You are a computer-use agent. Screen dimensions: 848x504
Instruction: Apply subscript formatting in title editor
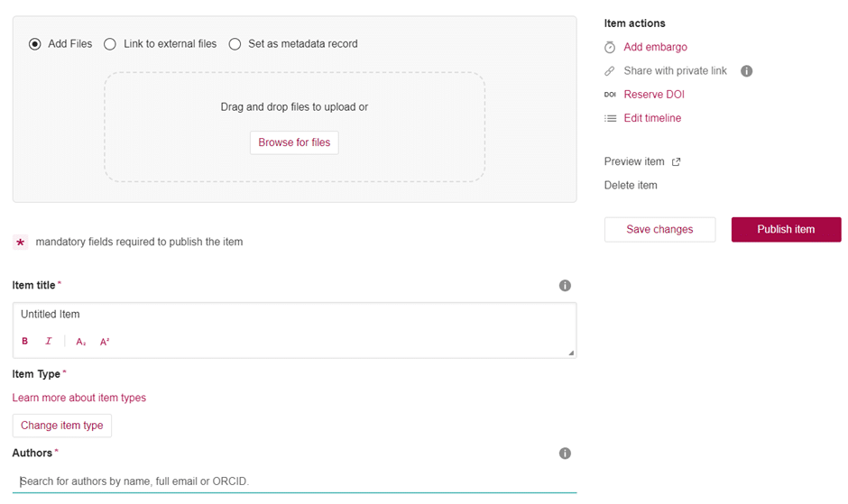point(81,342)
